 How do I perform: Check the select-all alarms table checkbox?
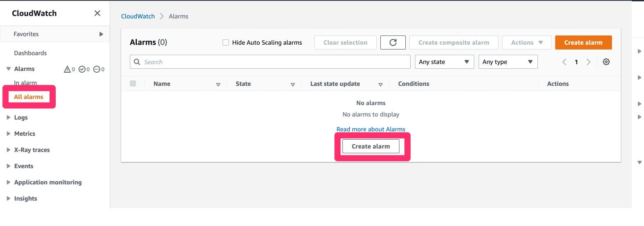click(x=133, y=84)
